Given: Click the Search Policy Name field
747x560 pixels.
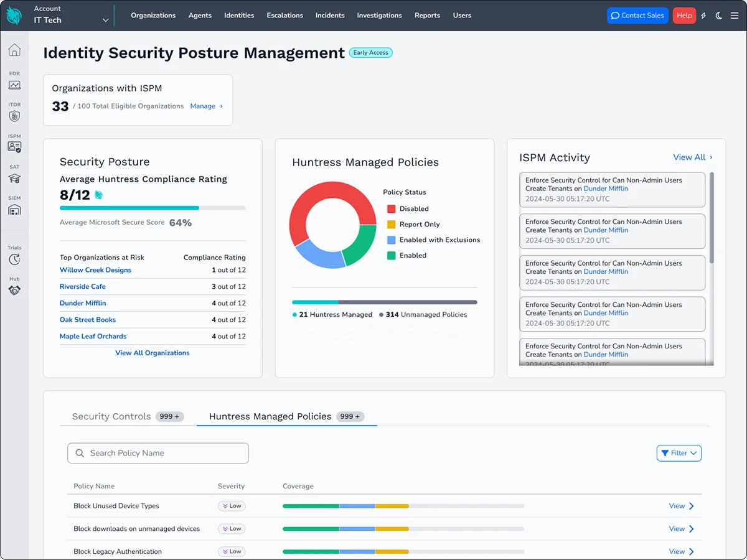Looking at the screenshot, I should point(158,453).
